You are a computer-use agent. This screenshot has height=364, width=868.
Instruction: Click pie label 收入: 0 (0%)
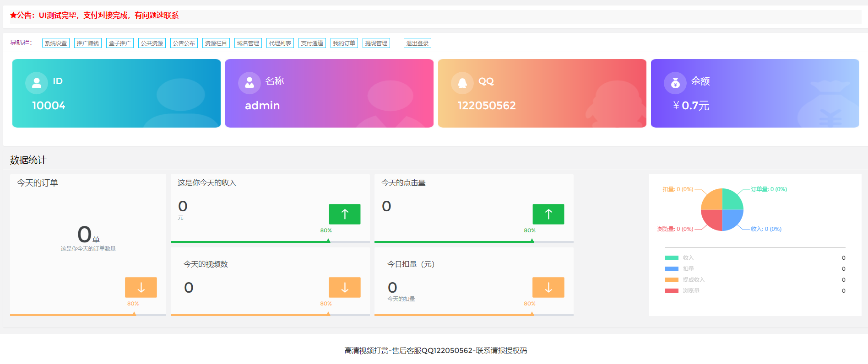[766, 229]
